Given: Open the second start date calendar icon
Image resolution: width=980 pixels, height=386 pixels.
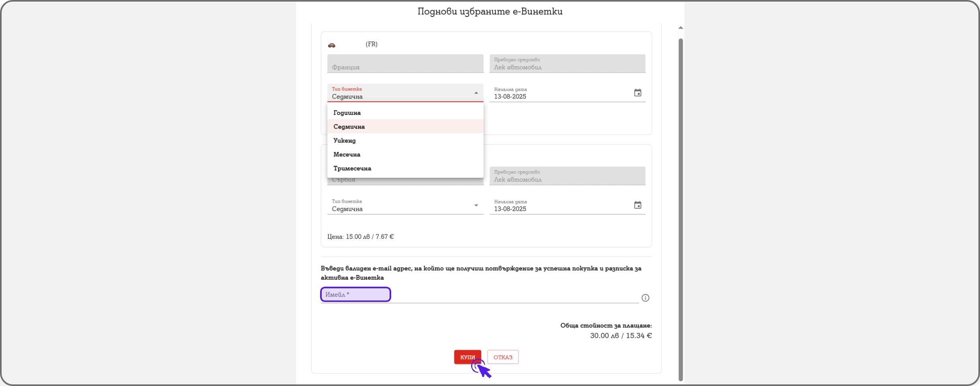Looking at the screenshot, I should (x=637, y=205).
